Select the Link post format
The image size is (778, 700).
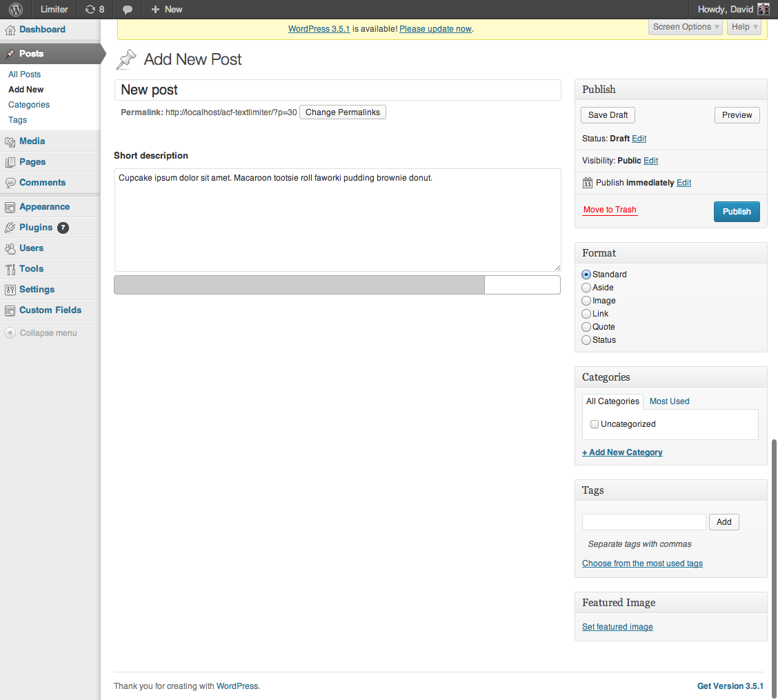[586, 314]
